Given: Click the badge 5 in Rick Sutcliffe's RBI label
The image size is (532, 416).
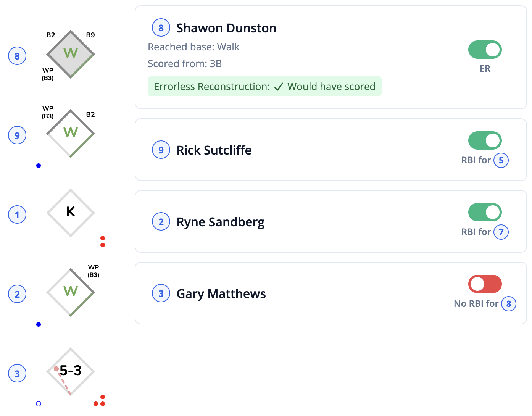Looking at the screenshot, I should (501, 160).
